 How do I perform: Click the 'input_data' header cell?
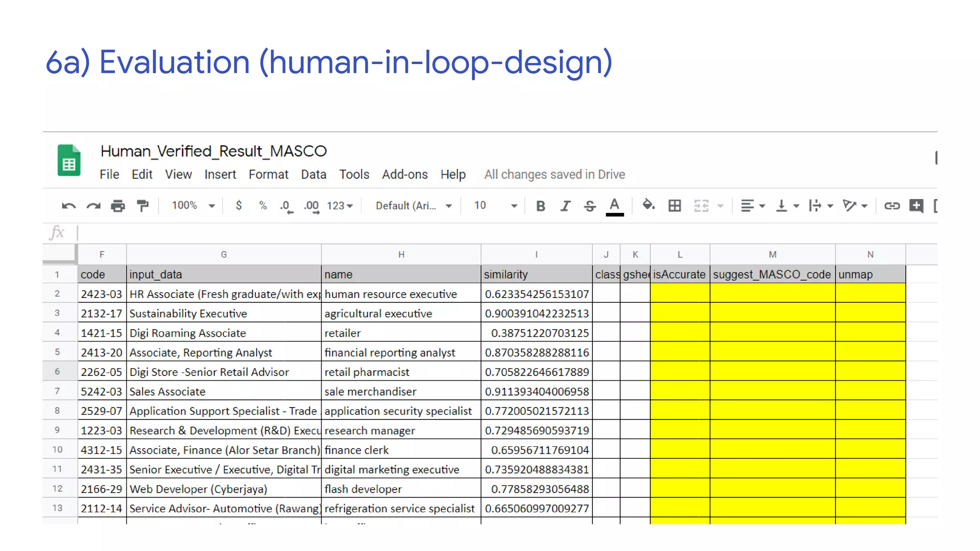coord(223,274)
